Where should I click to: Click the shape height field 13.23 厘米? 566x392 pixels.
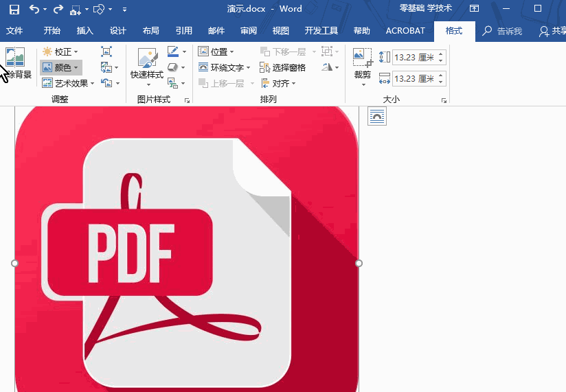414,58
